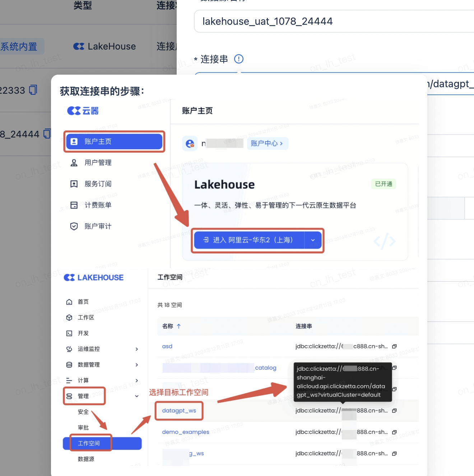Click the info icon beside 连接串 label

click(x=239, y=59)
